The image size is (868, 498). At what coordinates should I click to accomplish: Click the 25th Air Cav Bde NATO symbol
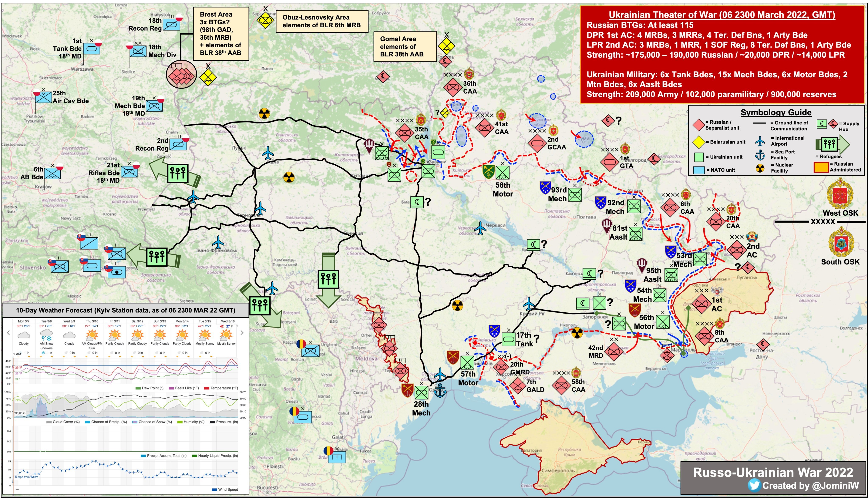[x=44, y=97]
